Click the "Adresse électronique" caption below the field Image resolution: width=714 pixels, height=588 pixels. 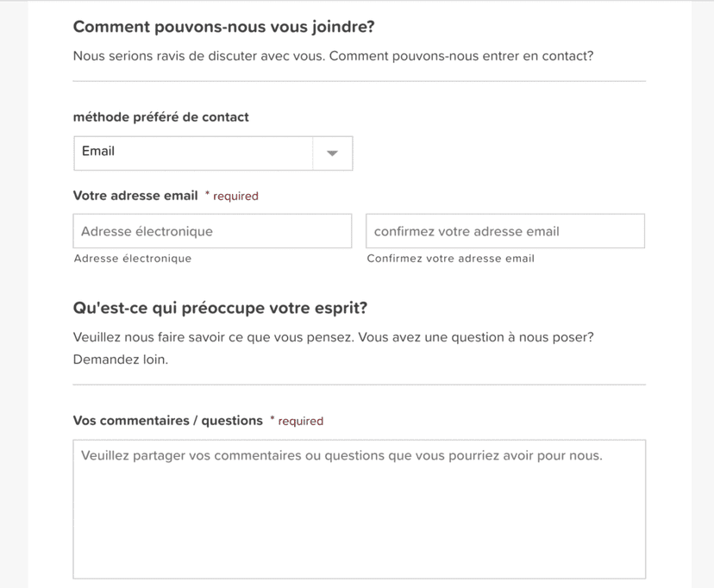pyautogui.click(x=133, y=259)
